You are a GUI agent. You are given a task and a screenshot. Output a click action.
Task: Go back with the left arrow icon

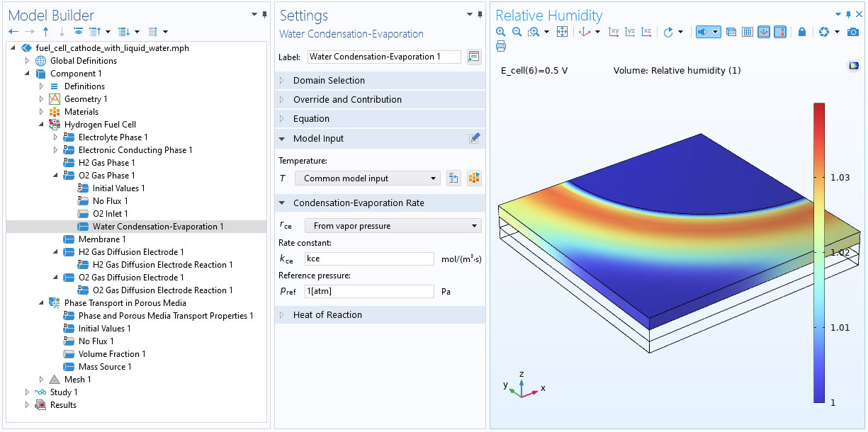point(13,32)
